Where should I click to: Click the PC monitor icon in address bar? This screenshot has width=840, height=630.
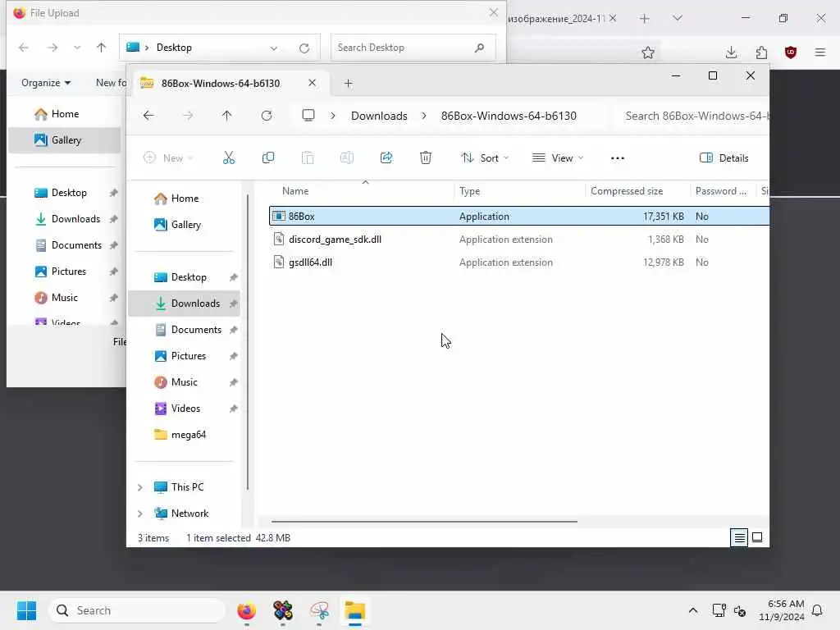click(308, 115)
